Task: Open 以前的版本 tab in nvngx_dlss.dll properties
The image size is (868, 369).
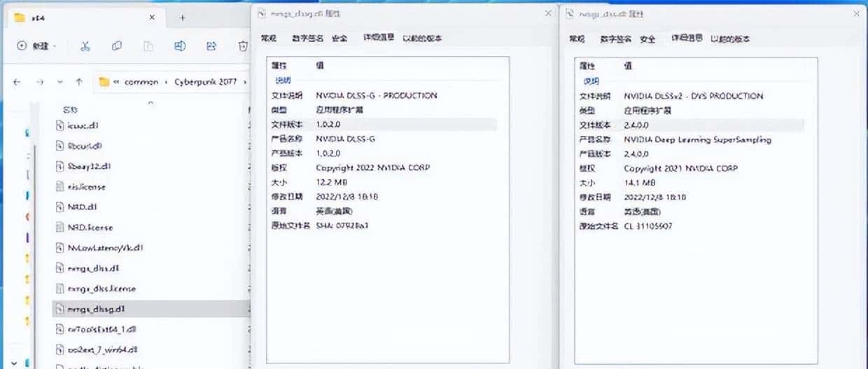Action: coord(730,39)
